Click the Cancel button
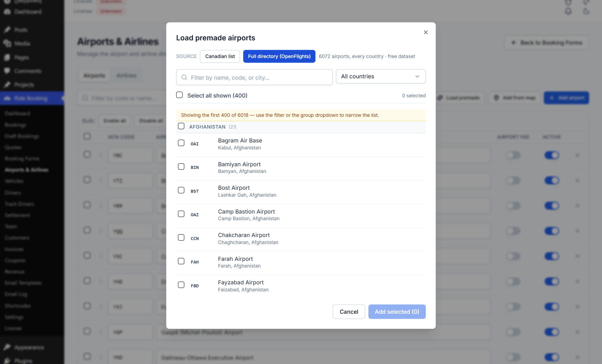602x364 pixels. tap(349, 312)
